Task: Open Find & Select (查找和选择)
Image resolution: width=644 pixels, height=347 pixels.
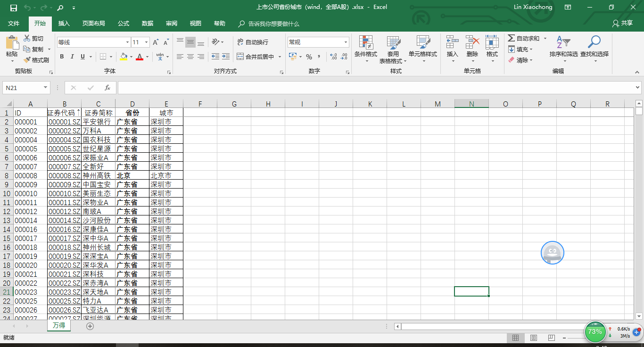Action: (594, 49)
